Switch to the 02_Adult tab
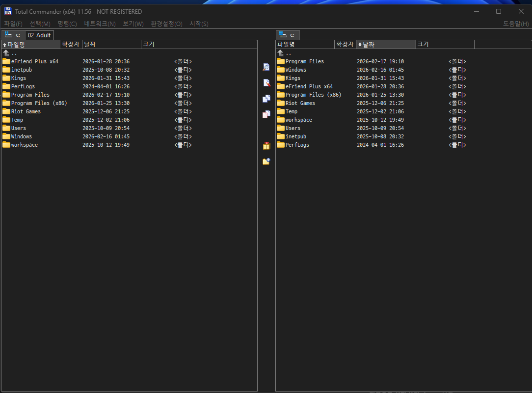 click(39, 35)
